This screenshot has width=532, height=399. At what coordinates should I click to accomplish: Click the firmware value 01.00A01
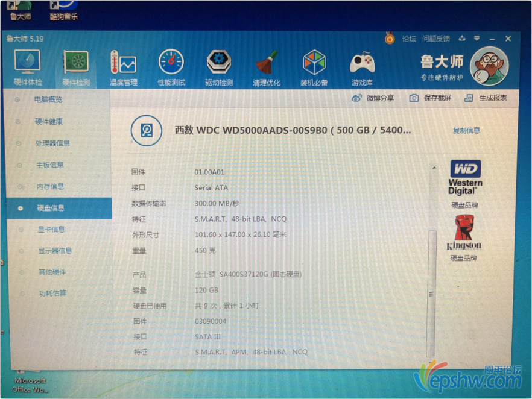(209, 172)
